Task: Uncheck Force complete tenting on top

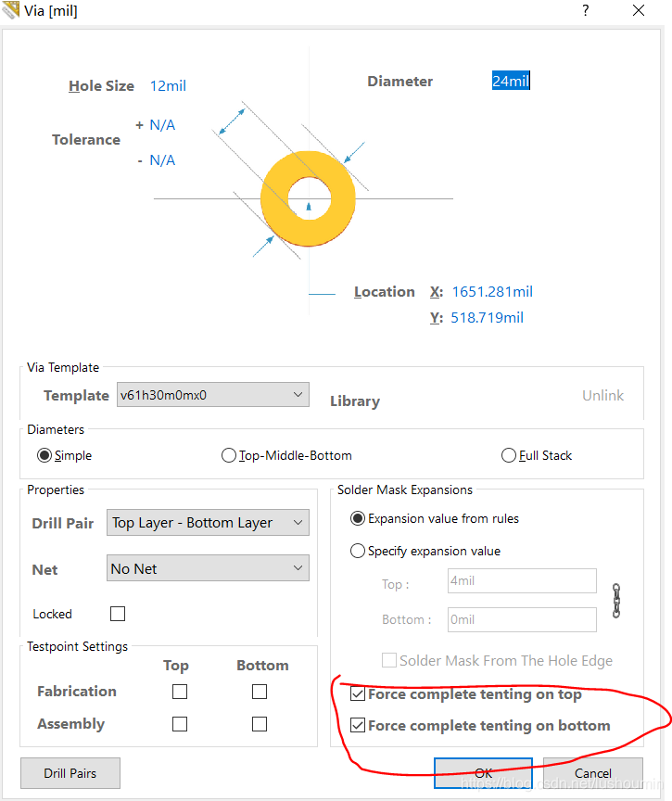Action: coord(358,694)
